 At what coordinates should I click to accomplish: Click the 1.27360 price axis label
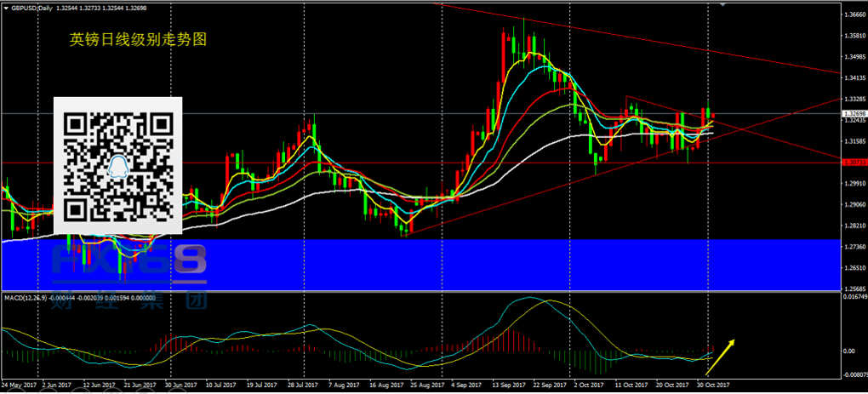853,247
